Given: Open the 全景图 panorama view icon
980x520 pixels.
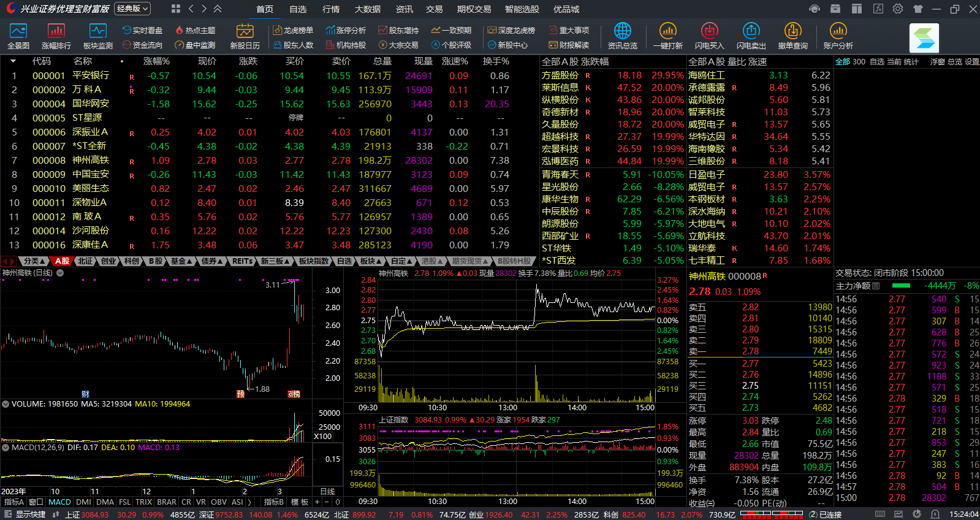Looking at the screenshot, I should (x=18, y=36).
